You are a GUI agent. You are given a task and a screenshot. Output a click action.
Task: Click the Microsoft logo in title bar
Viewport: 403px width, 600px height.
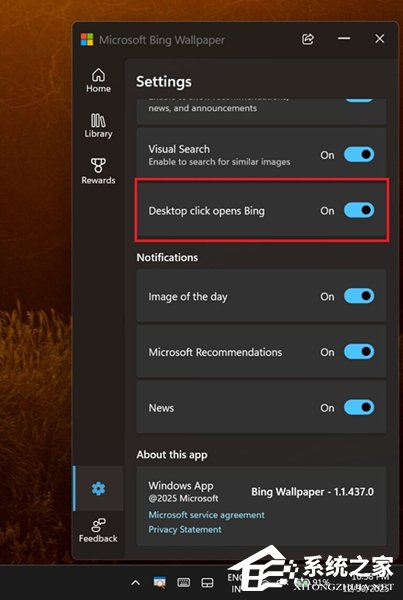[x=87, y=39]
